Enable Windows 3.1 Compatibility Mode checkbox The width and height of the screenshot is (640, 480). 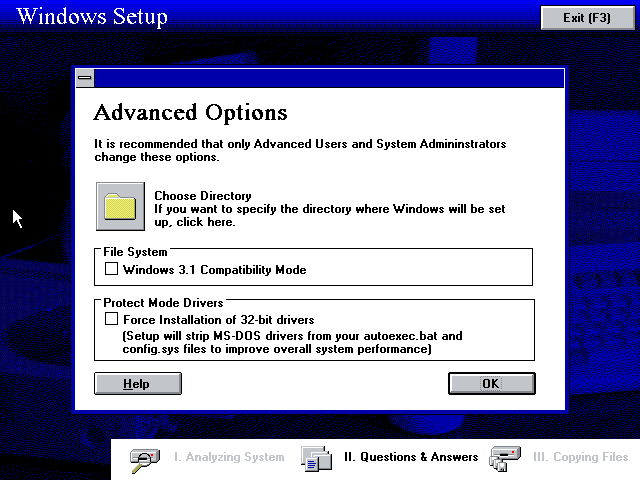click(111, 269)
